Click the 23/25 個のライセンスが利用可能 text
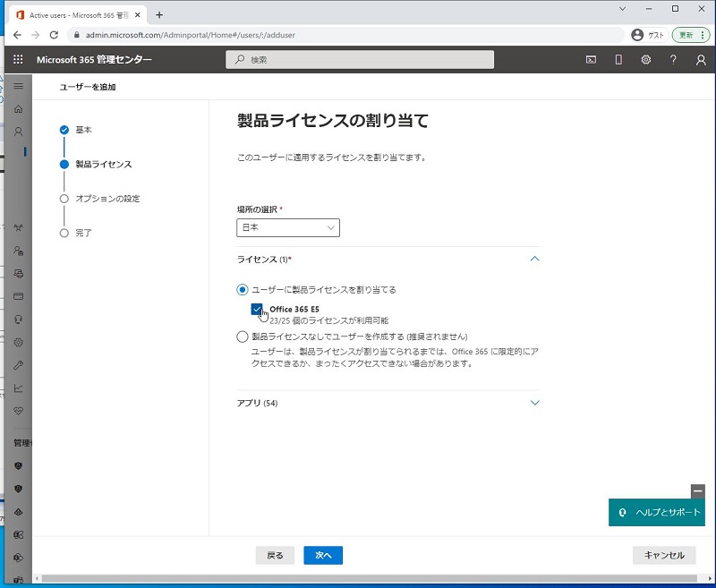The height and width of the screenshot is (588, 716). pos(328,320)
